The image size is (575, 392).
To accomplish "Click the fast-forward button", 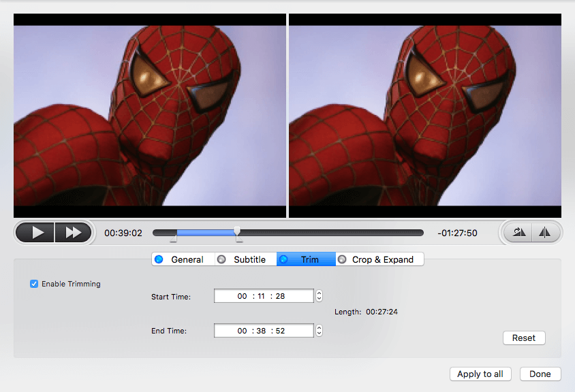I will pos(73,232).
